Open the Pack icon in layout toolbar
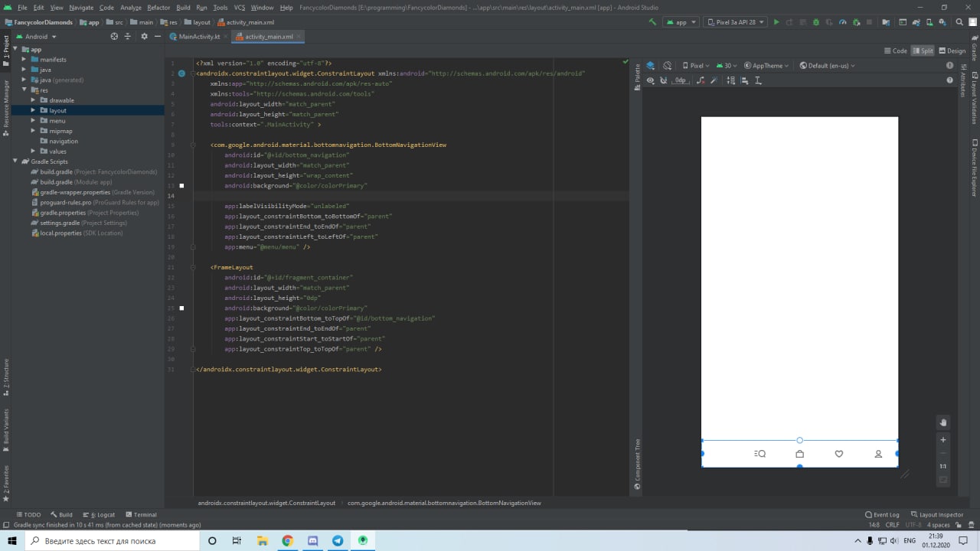 pyautogui.click(x=730, y=80)
